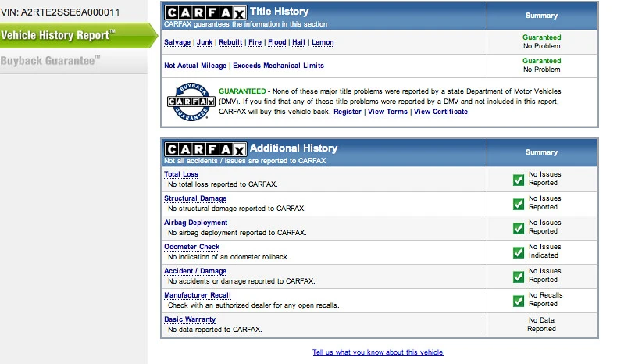Click 'No accidents or damage reported to CARFAX.' text
Image resolution: width=617 pixels, height=364 pixels.
[x=241, y=281]
